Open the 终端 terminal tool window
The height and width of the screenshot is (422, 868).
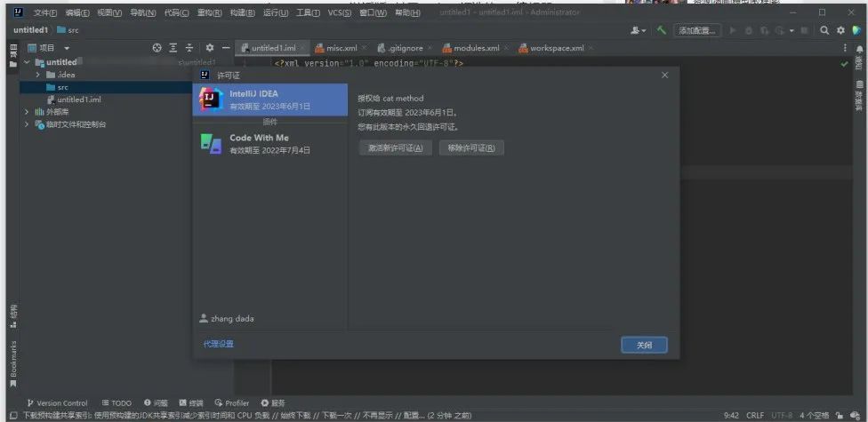pos(191,403)
